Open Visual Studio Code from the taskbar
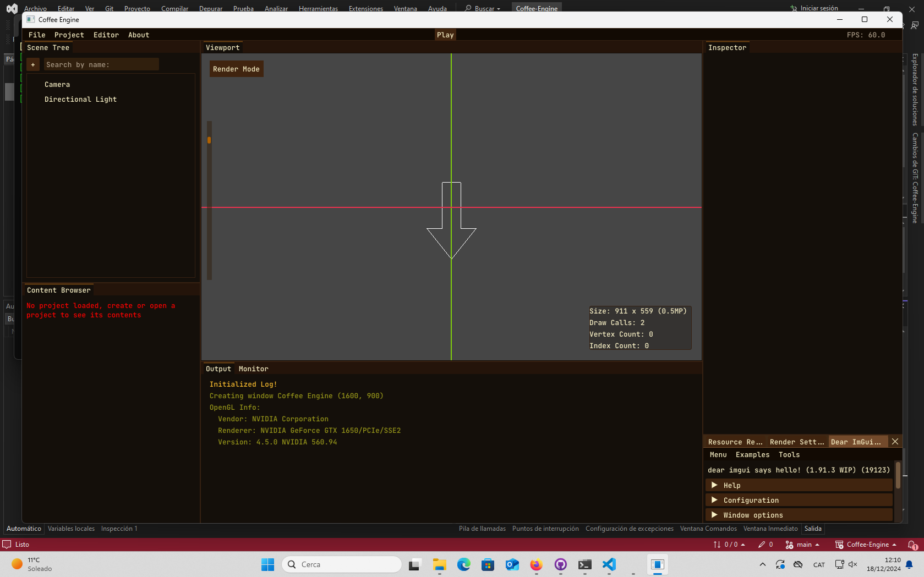Viewport: 924px width, 577px height. (609, 564)
